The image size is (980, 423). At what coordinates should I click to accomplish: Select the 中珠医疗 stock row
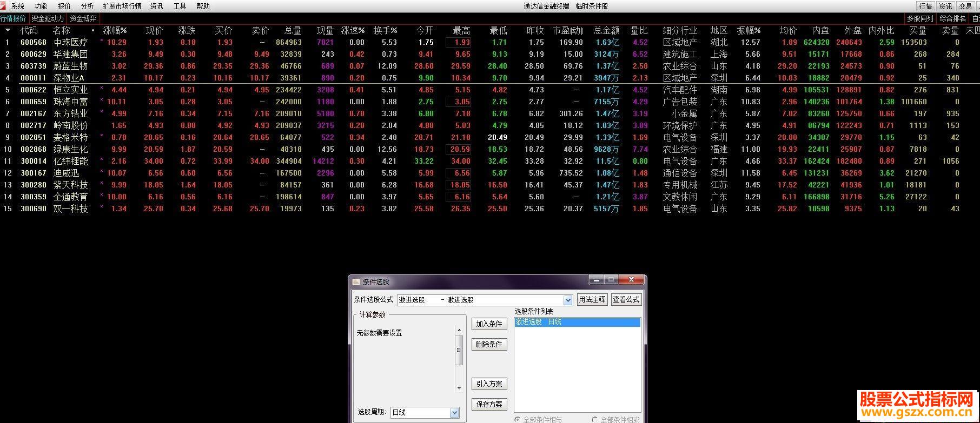(x=490, y=42)
